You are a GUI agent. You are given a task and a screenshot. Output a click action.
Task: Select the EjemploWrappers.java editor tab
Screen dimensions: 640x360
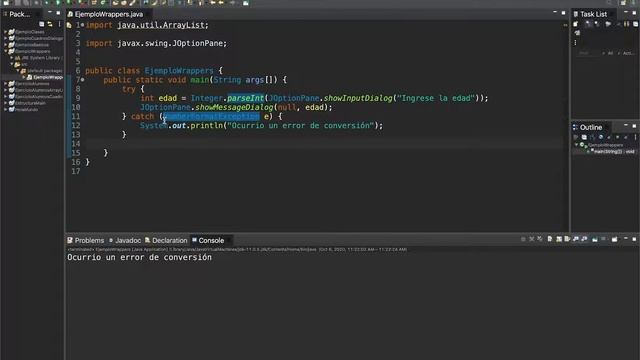pos(106,14)
